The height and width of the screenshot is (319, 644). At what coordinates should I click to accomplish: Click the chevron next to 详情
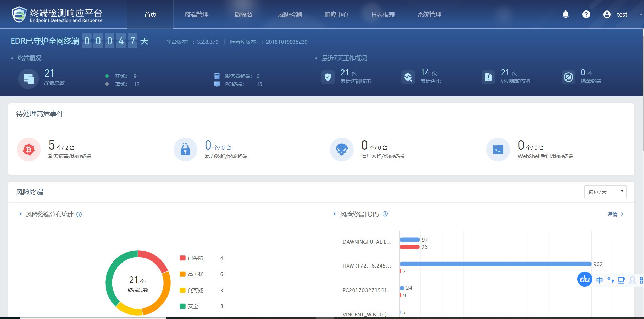622,214
